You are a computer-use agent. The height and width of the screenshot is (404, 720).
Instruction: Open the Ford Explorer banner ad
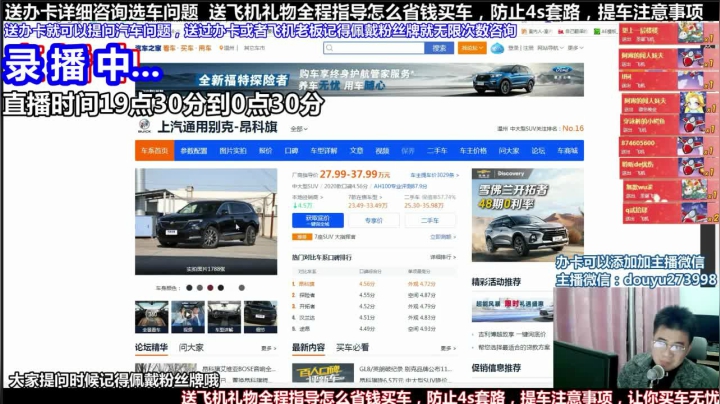point(360,79)
